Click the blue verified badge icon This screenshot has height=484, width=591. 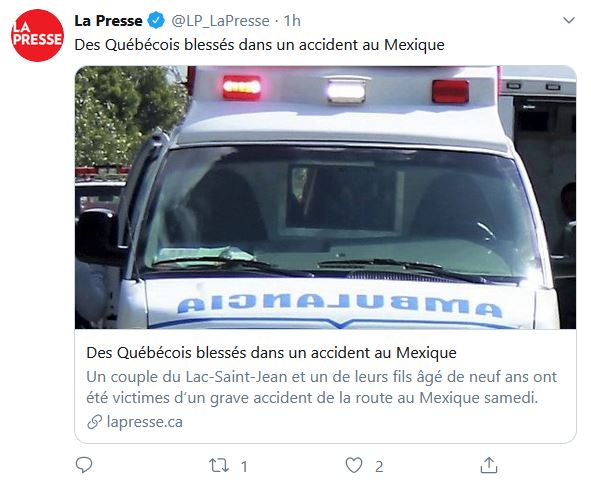156,20
